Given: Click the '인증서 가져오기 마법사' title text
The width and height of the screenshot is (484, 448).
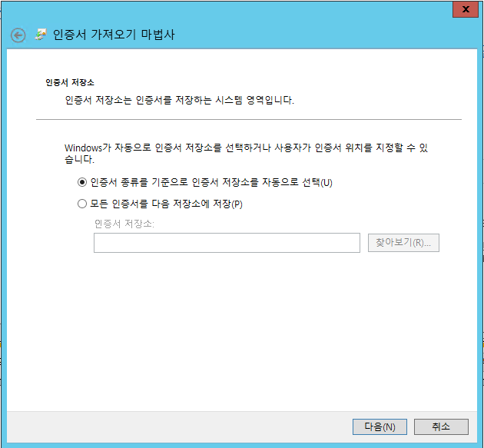Looking at the screenshot, I should point(114,35).
